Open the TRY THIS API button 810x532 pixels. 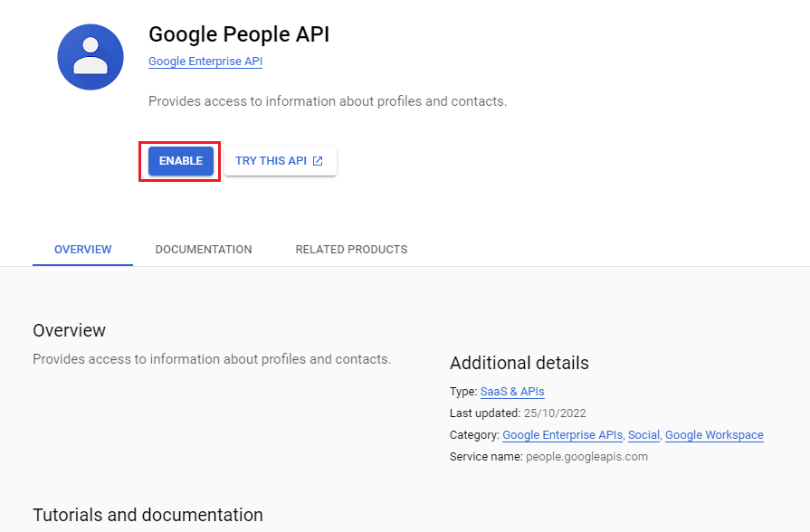[281, 161]
